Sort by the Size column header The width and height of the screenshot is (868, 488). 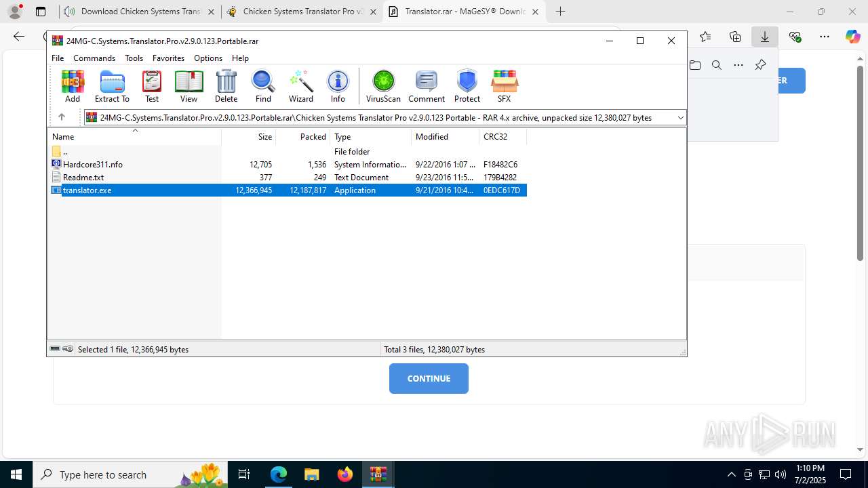pos(249,136)
